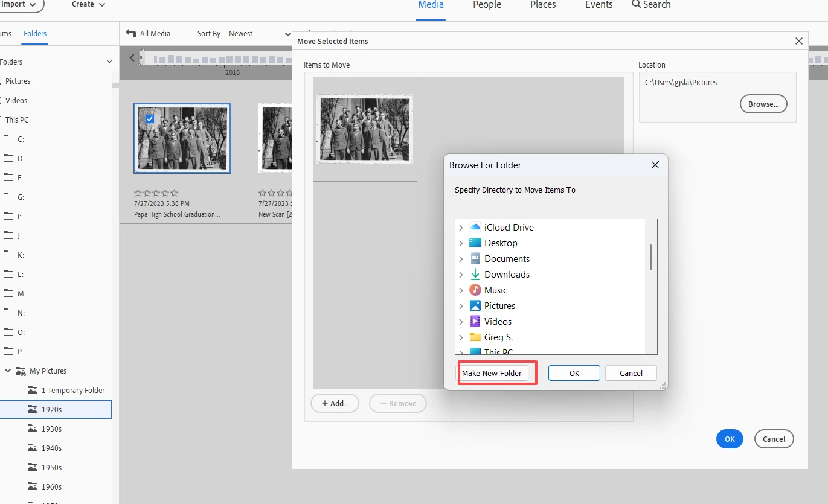This screenshot has width=828, height=504.
Task: Confirm OK in Browse For Folder dialog
Action: (x=574, y=373)
